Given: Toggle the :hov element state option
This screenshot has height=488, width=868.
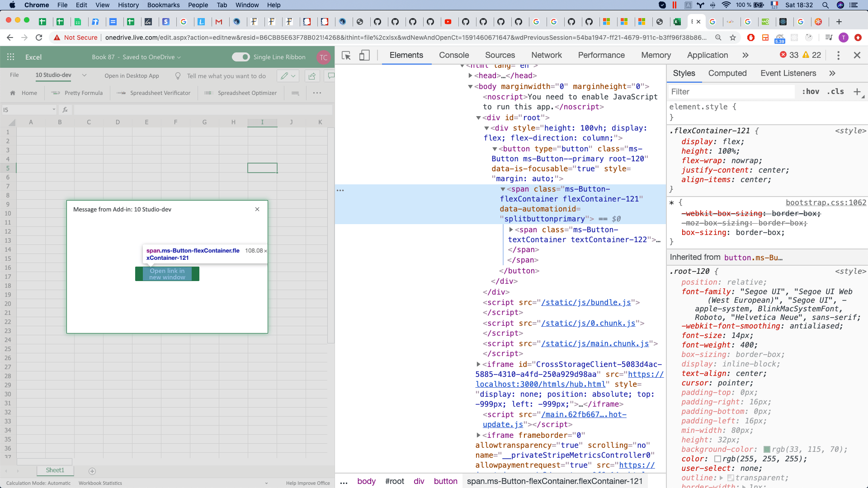Looking at the screenshot, I should coord(811,92).
